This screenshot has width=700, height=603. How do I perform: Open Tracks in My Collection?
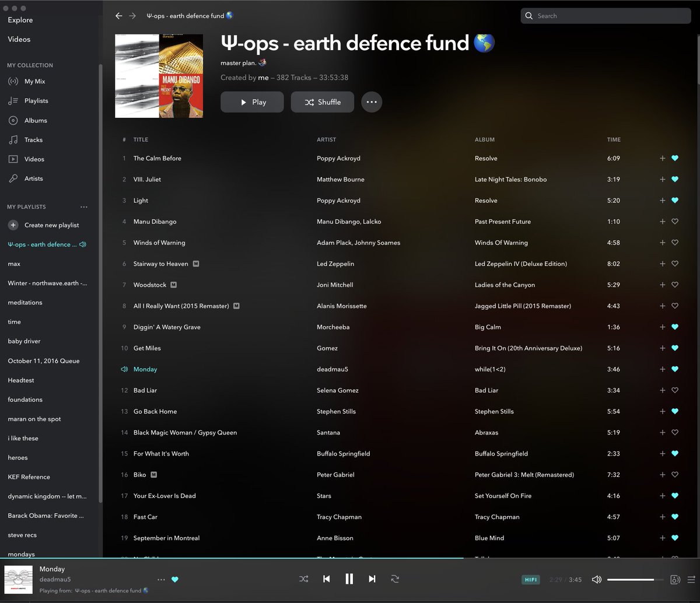(x=33, y=140)
